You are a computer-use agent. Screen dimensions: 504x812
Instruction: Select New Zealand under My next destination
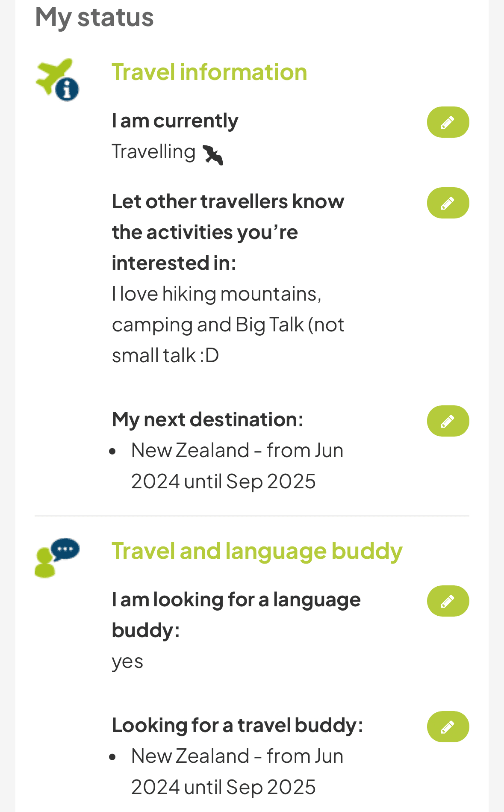pos(237,466)
